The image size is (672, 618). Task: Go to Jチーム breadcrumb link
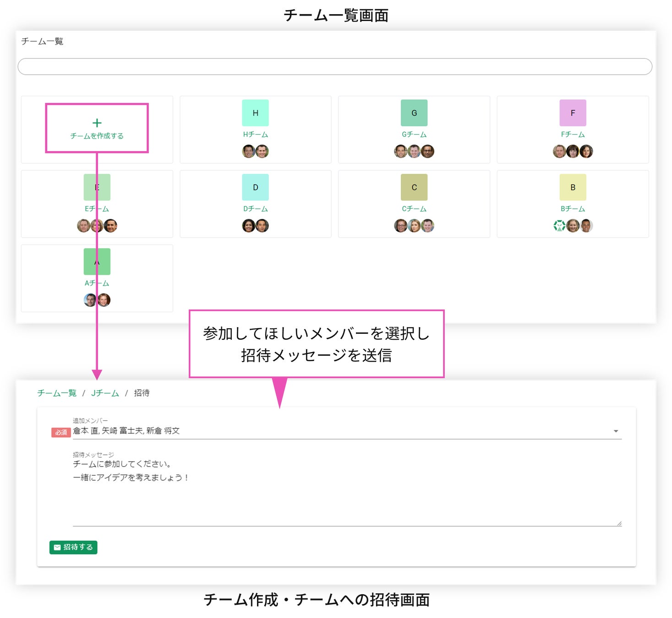[x=105, y=393]
